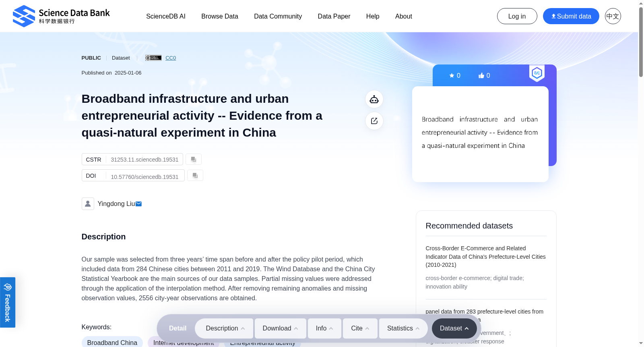
Task: Switch language to Chinese
Action: (x=613, y=16)
